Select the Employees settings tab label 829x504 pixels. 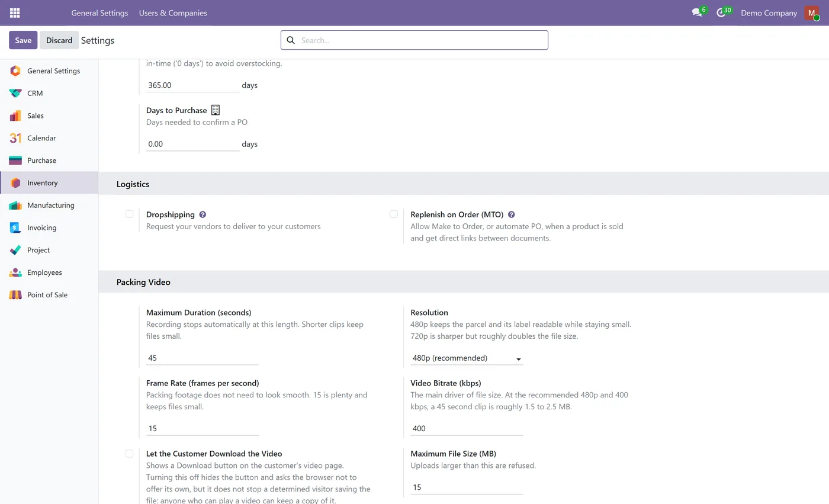pyautogui.click(x=44, y=272)
